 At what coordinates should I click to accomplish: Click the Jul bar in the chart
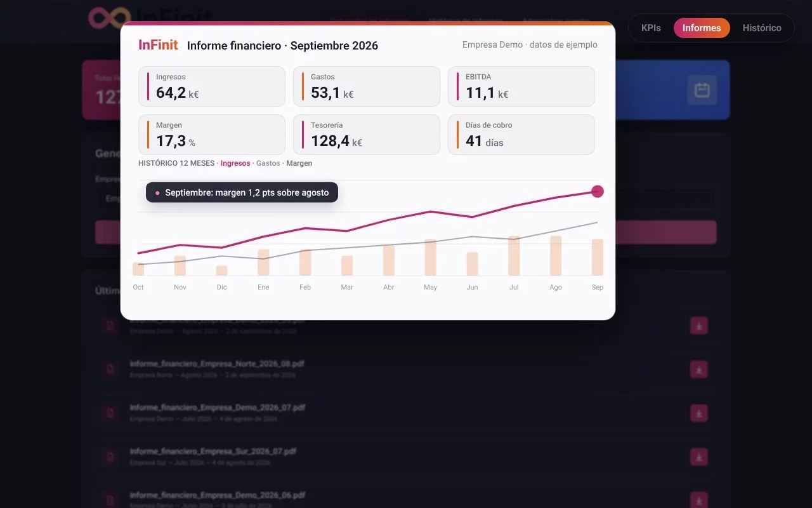(x=514, y=255)
